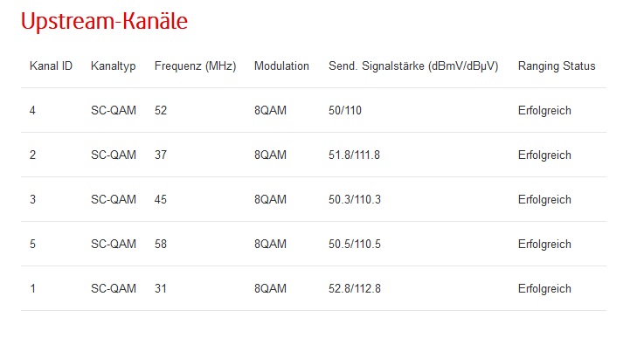Select the 52.8/112.8 signal strength value
644x338 pixels.
pos(355,289)
